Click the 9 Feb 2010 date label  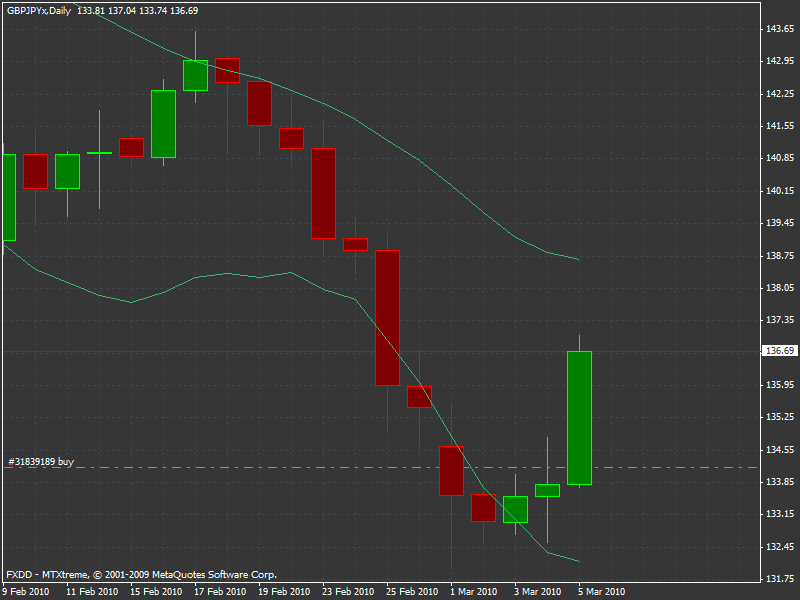26,591
